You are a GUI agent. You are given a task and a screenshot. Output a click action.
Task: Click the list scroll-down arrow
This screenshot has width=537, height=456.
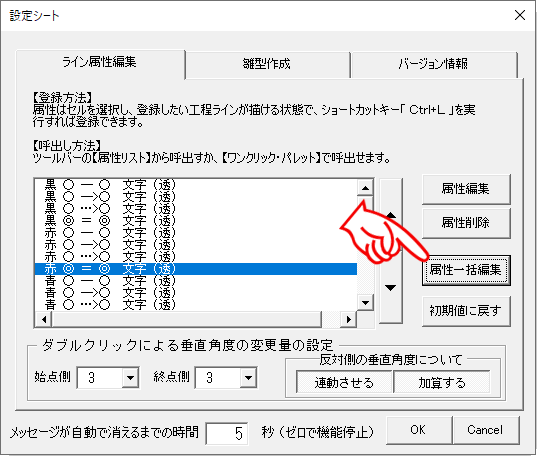(x=365, y=303)
